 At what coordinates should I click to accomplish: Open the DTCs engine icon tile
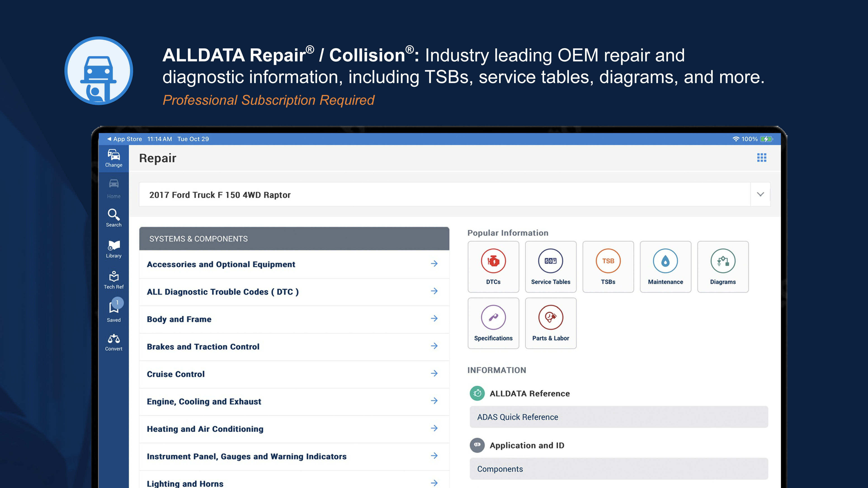(493, 267)
